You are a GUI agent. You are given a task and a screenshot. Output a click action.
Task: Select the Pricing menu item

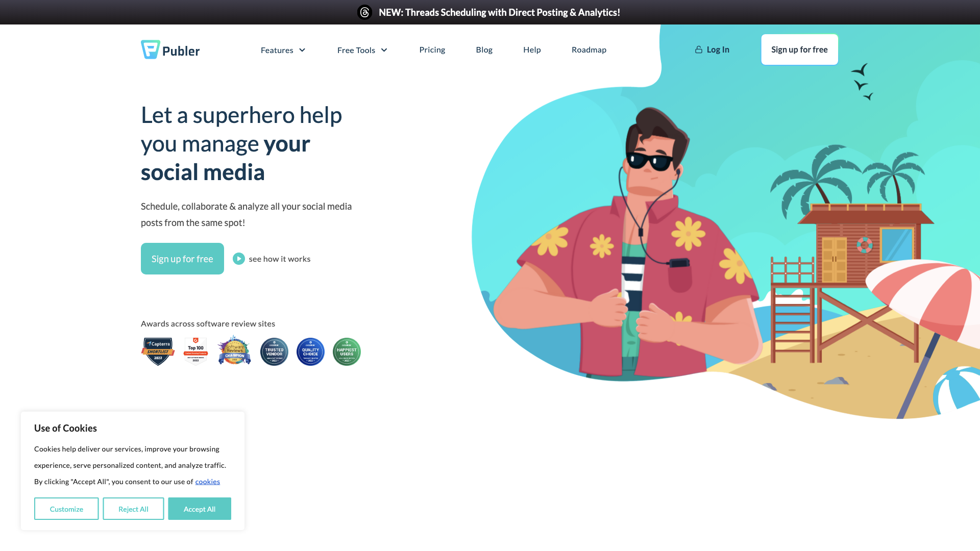tap(432, 49)
